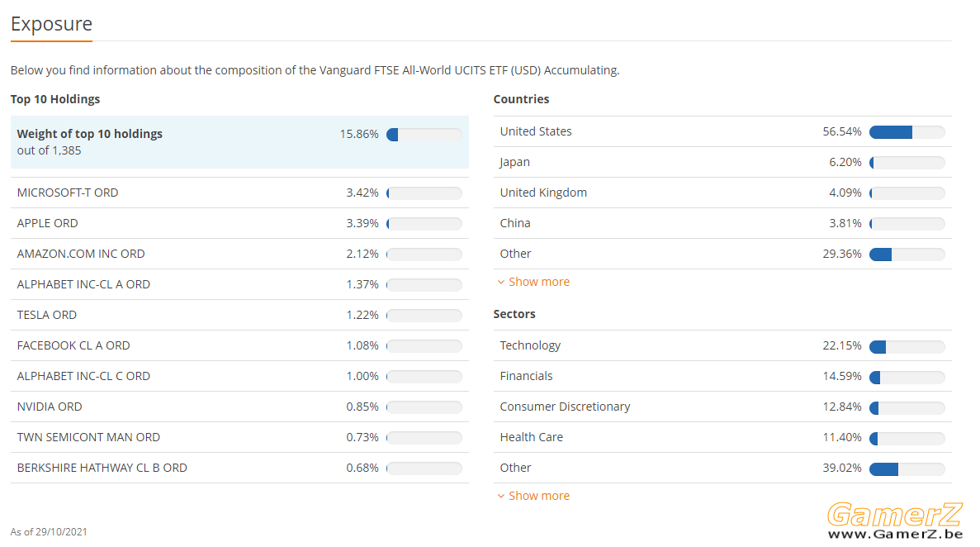980x547 pixels.
Task: Click the 0.85% Nvidia weight value
Action: coord(362,407)
